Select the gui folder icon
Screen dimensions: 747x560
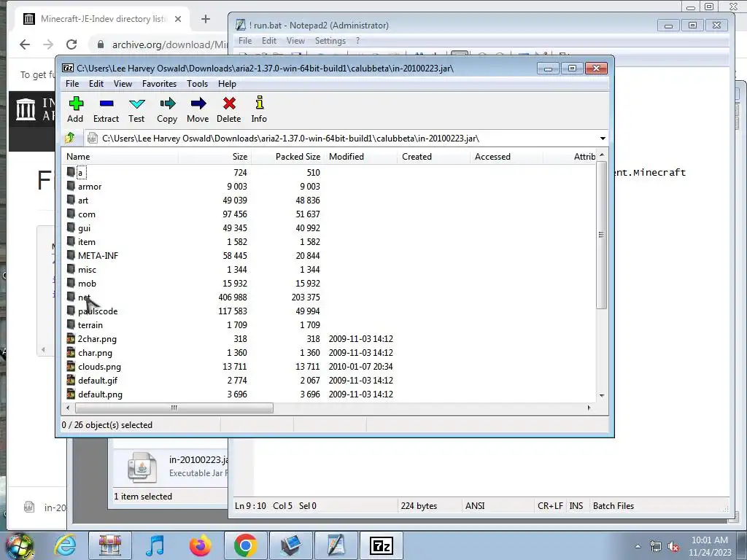click(71, 227)
